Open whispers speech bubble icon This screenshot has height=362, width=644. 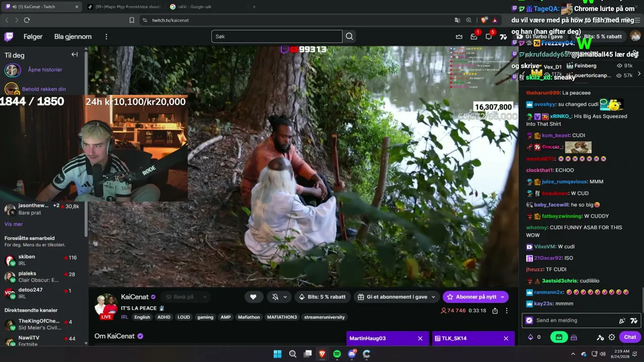pyautogui.click(x=489, y=36)
